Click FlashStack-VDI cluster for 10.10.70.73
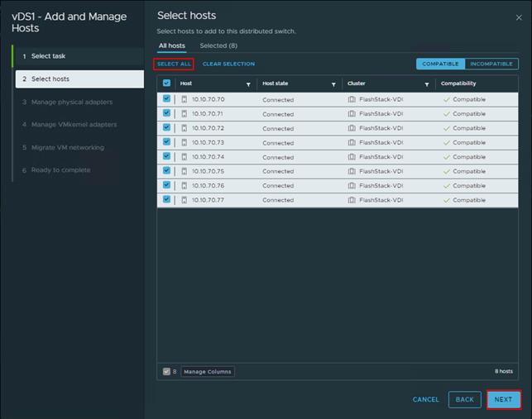Image resolution: width=532 pixels, height=419 pixels. pyautogui.click(x=381, y=143)
